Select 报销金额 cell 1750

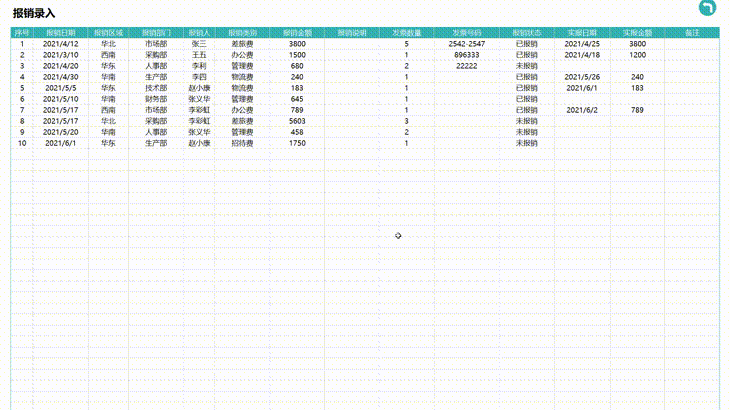pyautogui.click(x=297, y=143)
